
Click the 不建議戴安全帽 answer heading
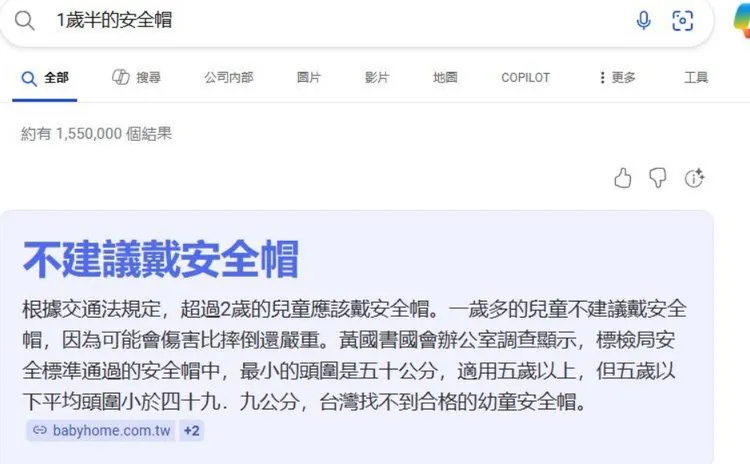(161, 260)
